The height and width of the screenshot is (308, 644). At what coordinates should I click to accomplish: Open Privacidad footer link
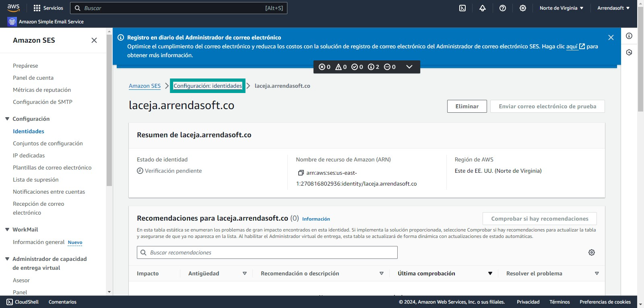528,302
